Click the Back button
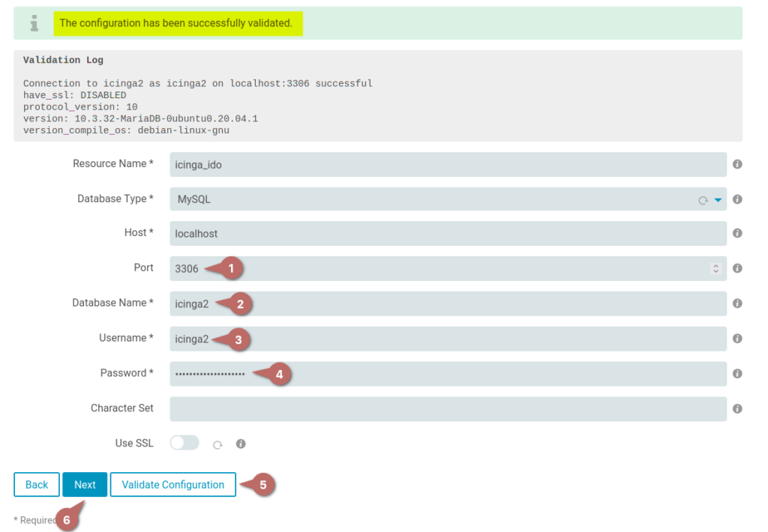Viewport: 768px width, 532px height. (x=36, y=485)
